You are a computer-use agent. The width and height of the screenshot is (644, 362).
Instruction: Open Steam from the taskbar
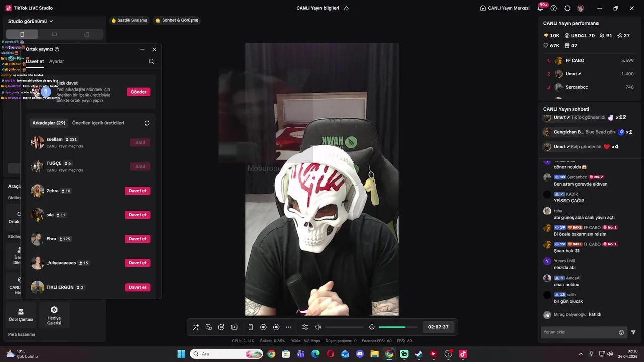tap(419, 354)
